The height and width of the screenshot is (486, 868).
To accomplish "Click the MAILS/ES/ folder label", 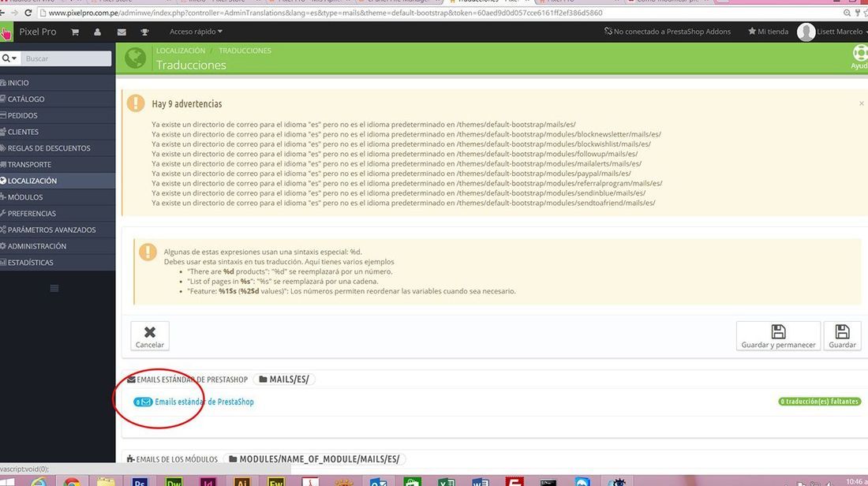I will 284,379.
